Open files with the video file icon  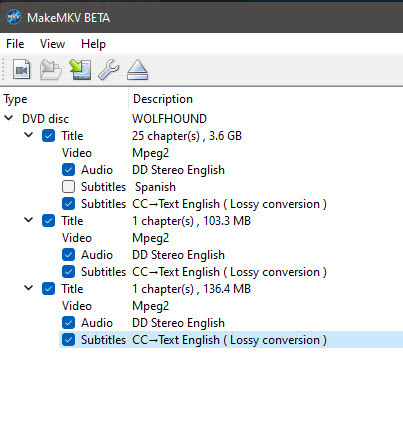[x=22, y=69]
